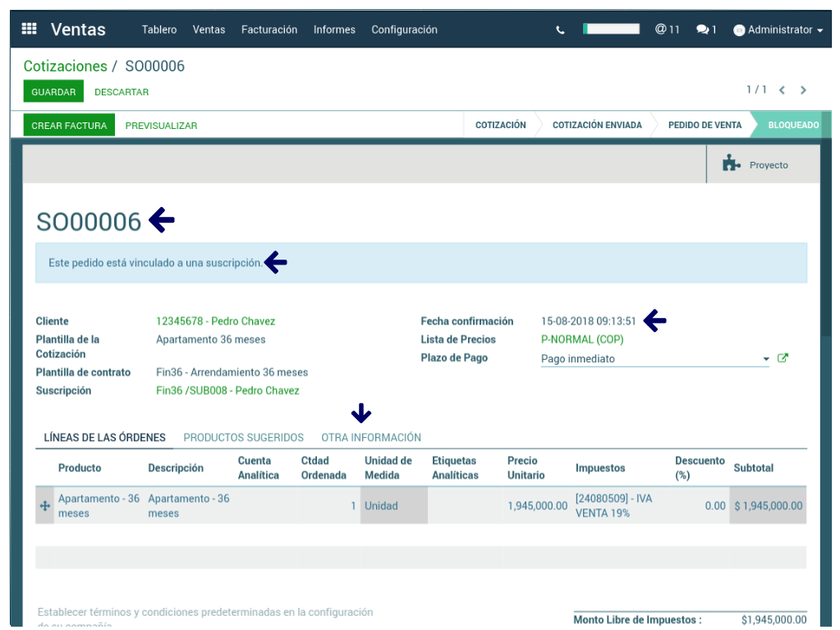Open Plazo de Pago external link icon
Viewport: 840px width, 630px height.
tap(783, 358)
